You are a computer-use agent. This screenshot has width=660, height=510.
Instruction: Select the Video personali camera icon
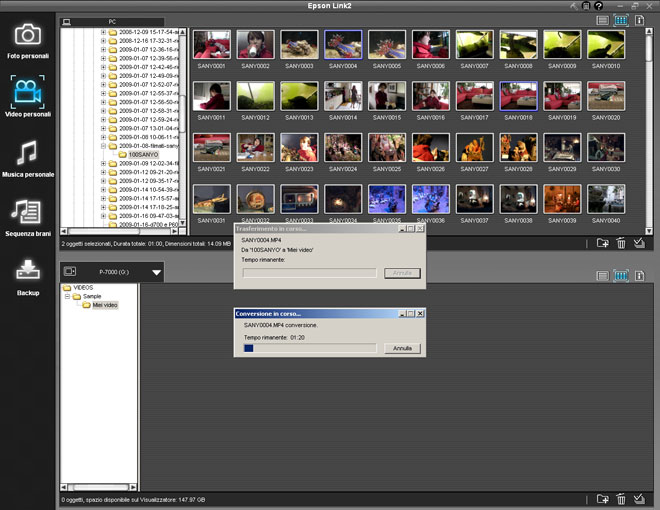click(28, 94)
